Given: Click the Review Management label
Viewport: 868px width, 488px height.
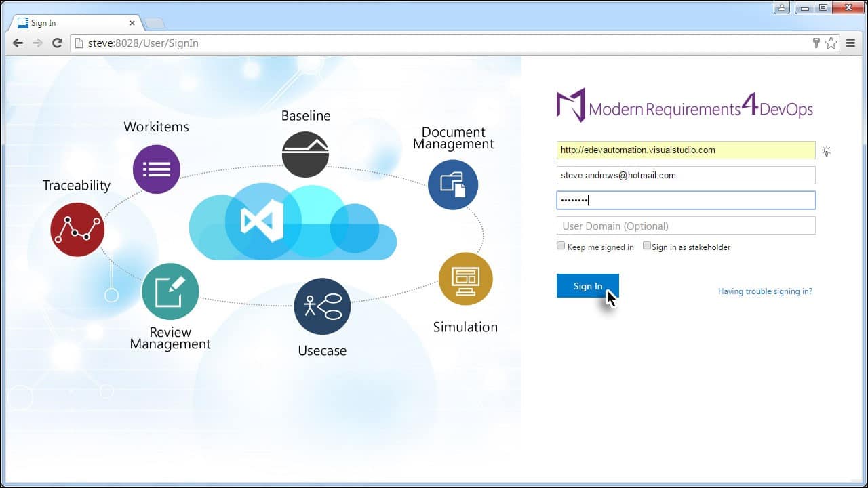Looking at the screenshot, I should coord(170,338).
